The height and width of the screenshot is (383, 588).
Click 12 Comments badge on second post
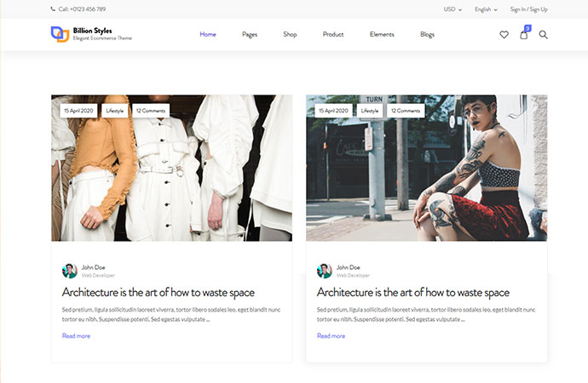406,111
